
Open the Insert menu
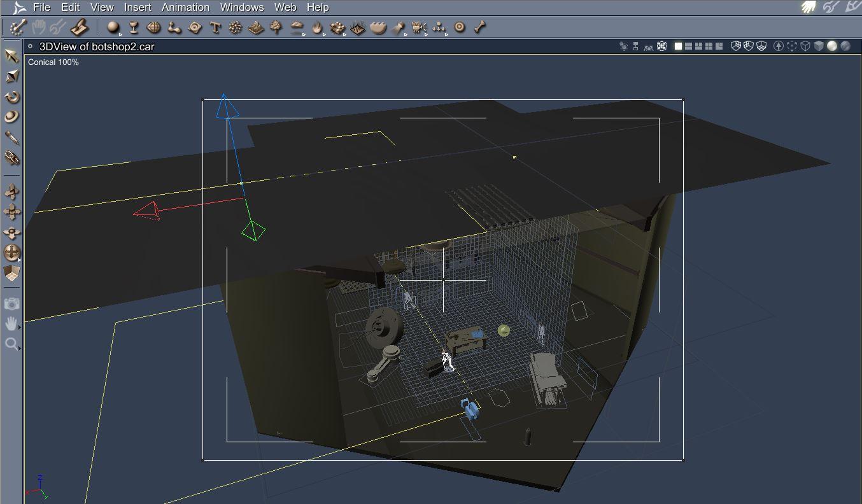(138, 8)
